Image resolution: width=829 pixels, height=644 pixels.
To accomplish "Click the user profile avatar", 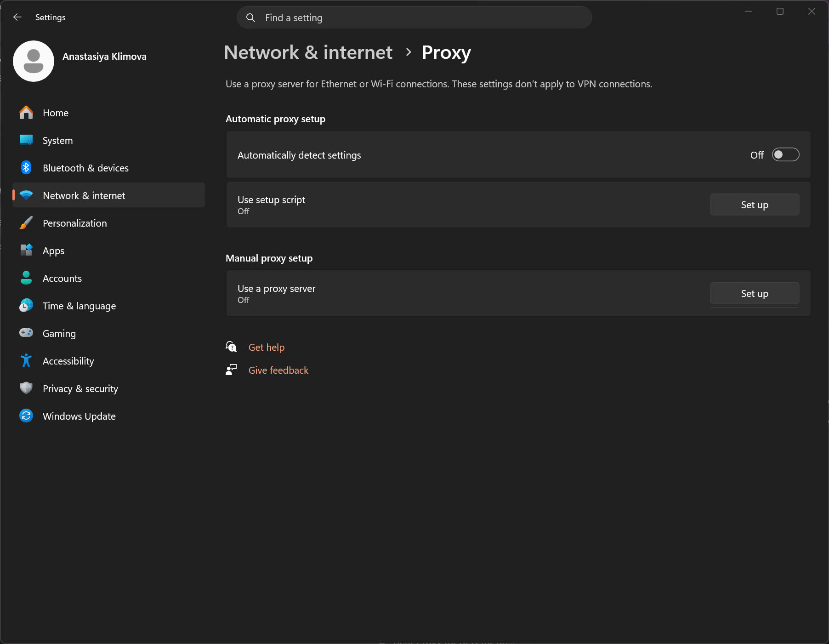I will [34, 61].
